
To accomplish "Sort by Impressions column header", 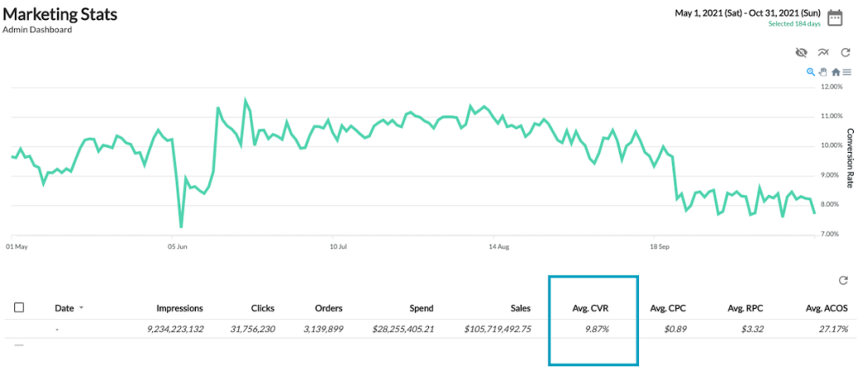I will click(176, 308).
